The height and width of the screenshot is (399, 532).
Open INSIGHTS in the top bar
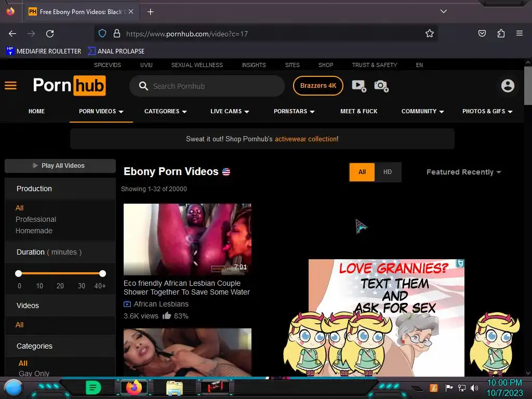tap(254, 65)
